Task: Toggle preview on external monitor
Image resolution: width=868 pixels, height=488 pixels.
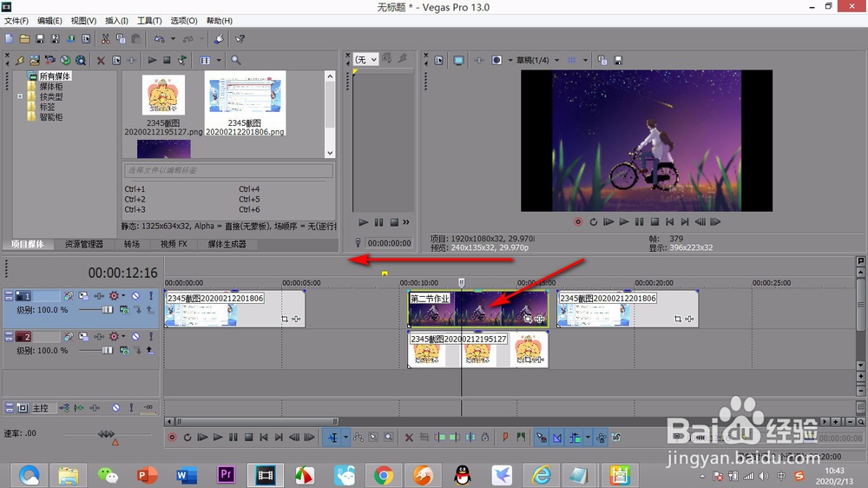Action: point(458,61)
